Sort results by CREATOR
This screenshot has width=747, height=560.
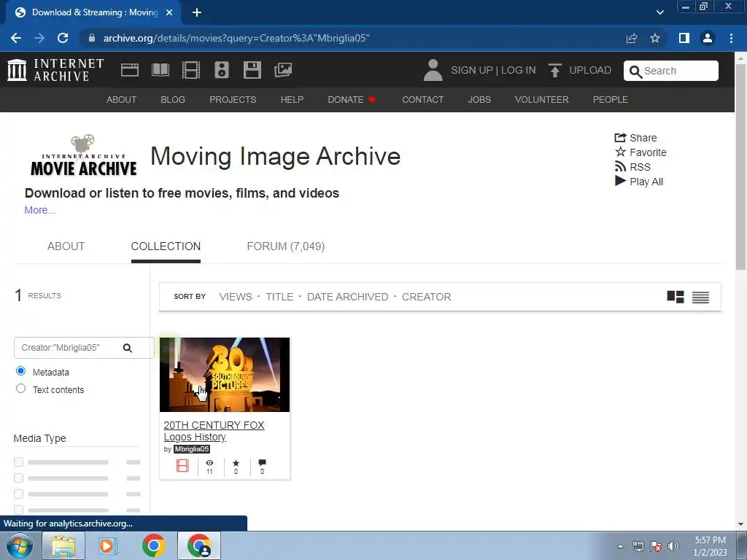426,297
